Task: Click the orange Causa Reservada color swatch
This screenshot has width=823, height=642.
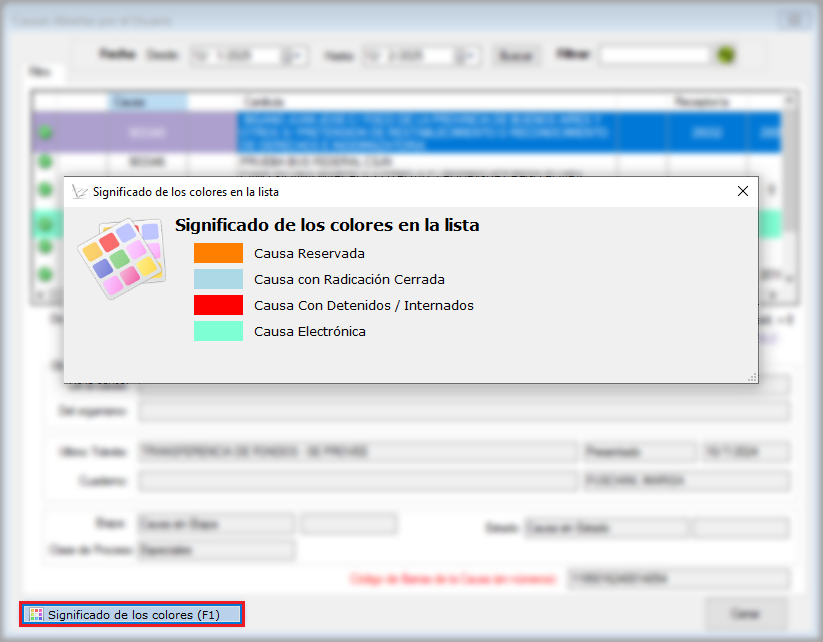Action: 218,253
